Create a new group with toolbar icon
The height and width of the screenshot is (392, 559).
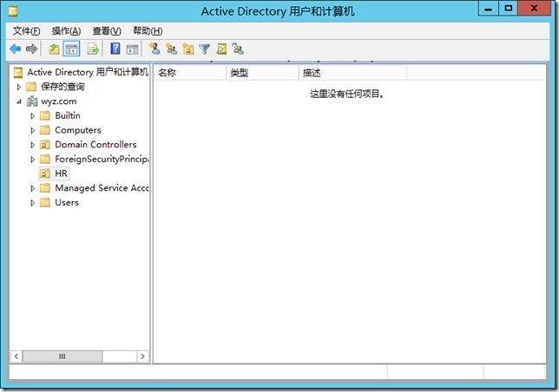click(171, 49)
